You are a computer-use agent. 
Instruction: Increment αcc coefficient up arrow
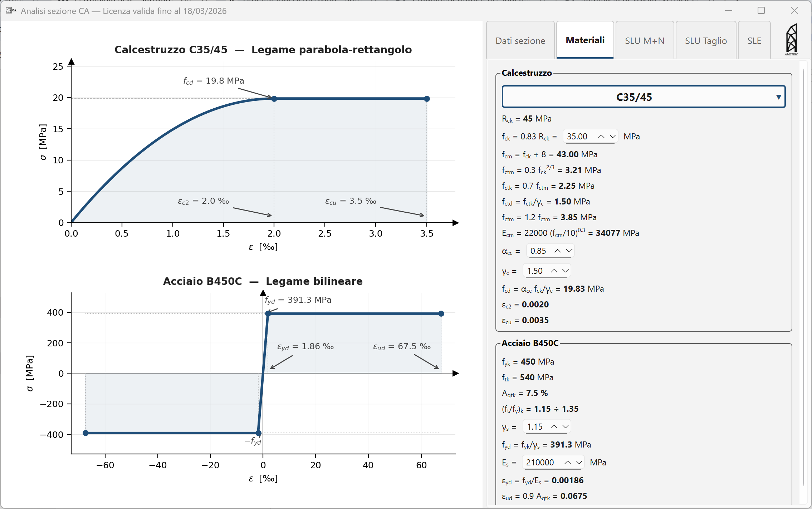pos(558,251)
